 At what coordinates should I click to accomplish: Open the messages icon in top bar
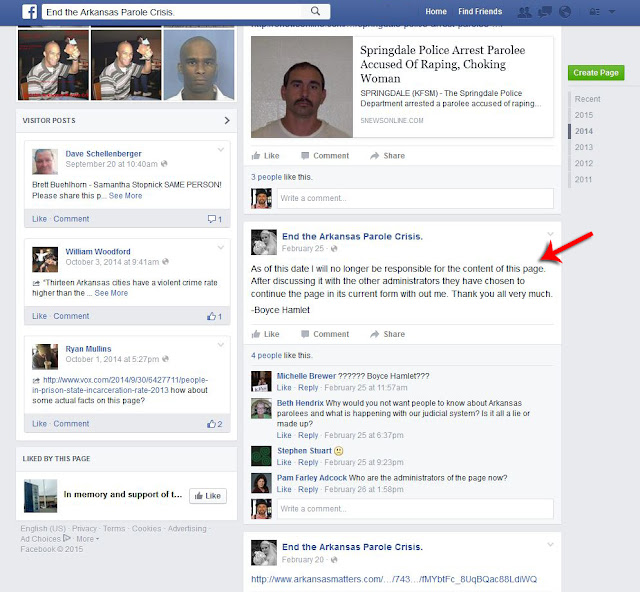click(545, 12)
